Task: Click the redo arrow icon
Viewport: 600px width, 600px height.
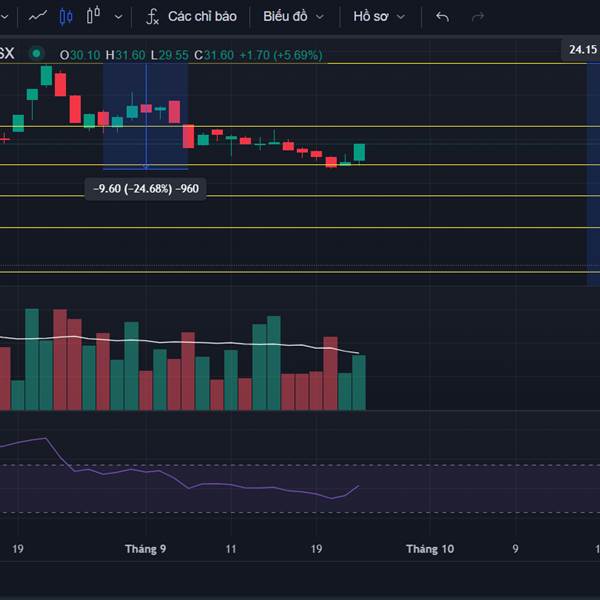Action: coord(477,17)
